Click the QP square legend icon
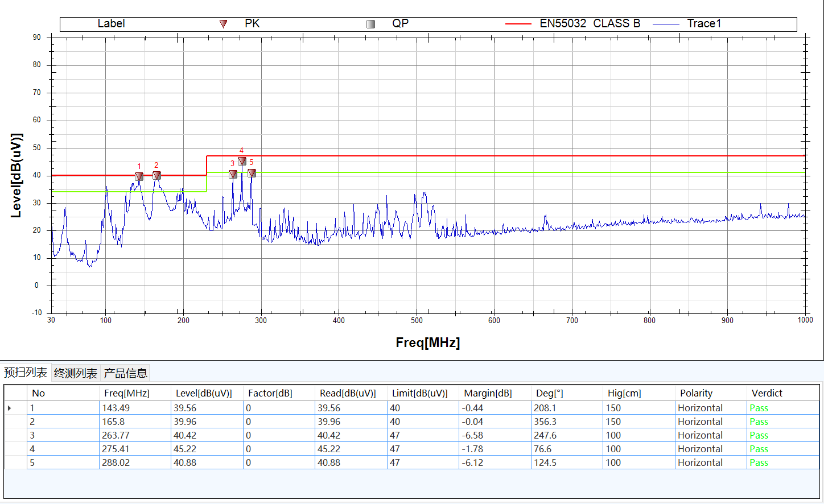Screen dimensions: 824x504 (x=371, y=24)
